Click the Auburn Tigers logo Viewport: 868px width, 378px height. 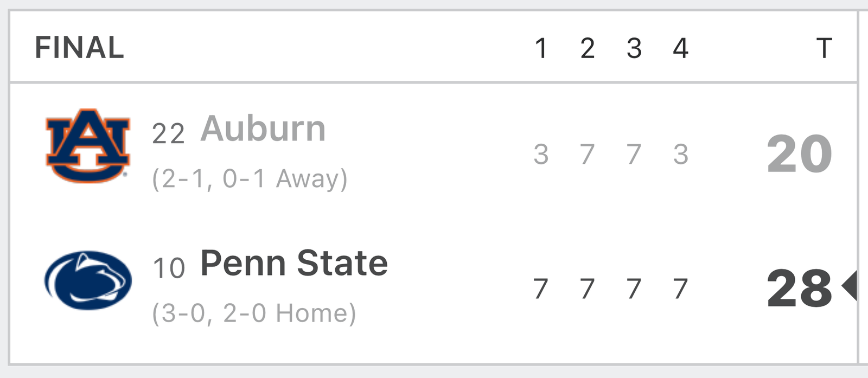pyautogui.click(x=88, y=145)
